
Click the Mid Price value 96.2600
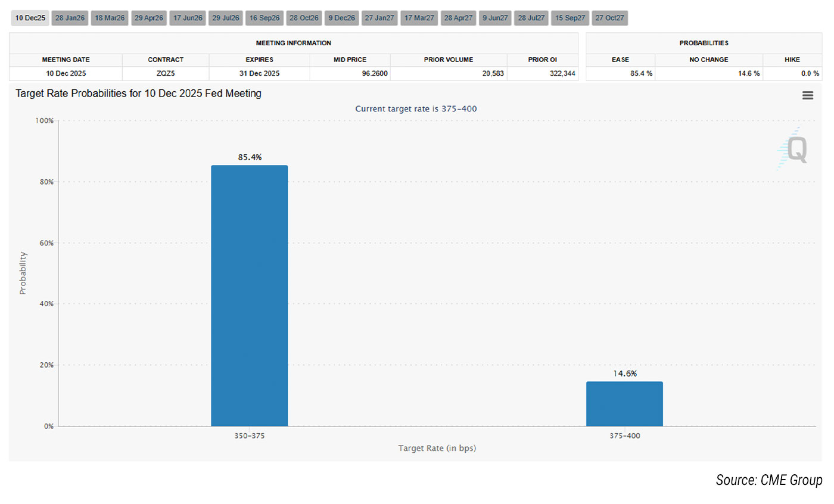pos(350,74)
